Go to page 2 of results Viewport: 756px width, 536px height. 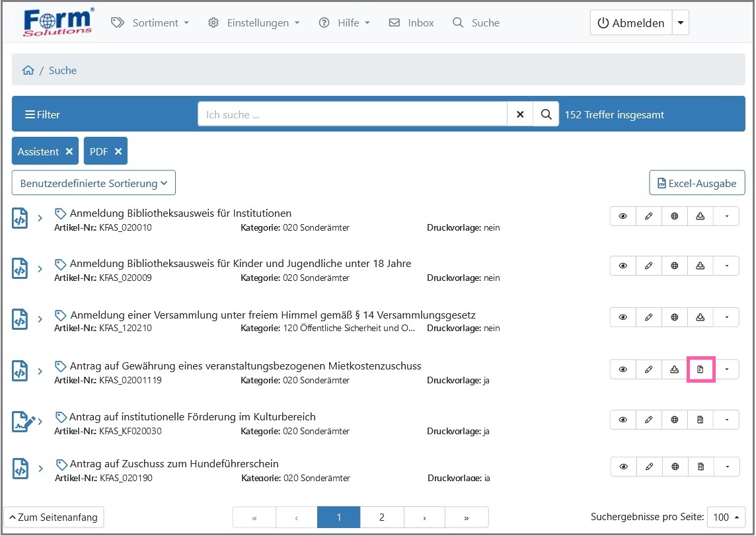382,517
